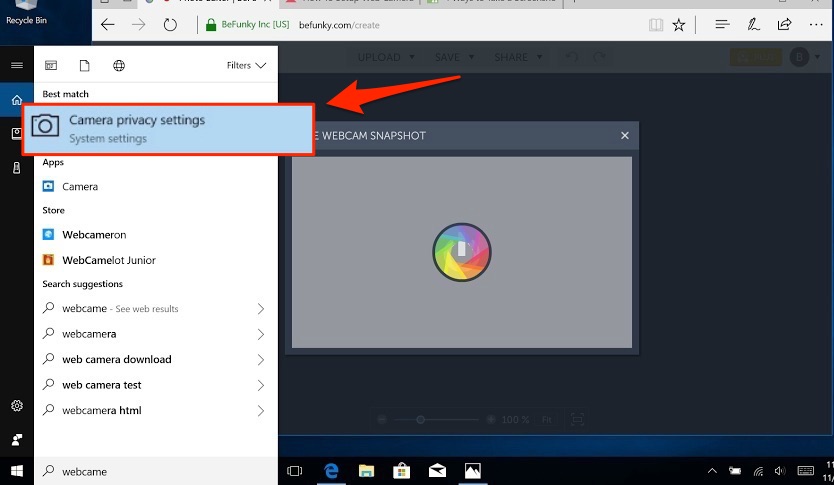Expand arrow for 'webcamera' suggestion
The height and width of the screenshot is (485, 834).
(x=261, y=334)
